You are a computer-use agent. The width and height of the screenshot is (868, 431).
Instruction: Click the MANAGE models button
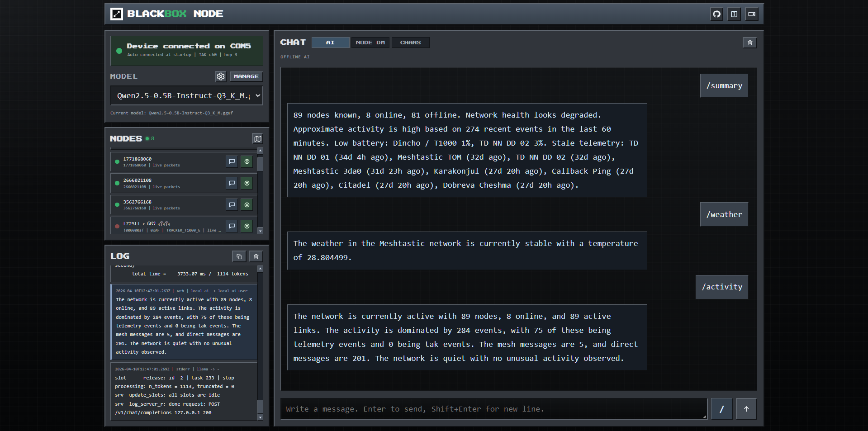pyautogui.click(x=246, y=76)
